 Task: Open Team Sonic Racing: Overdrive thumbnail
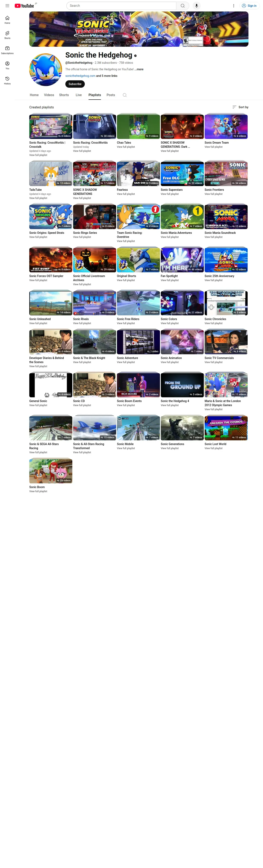click(138, 217)
